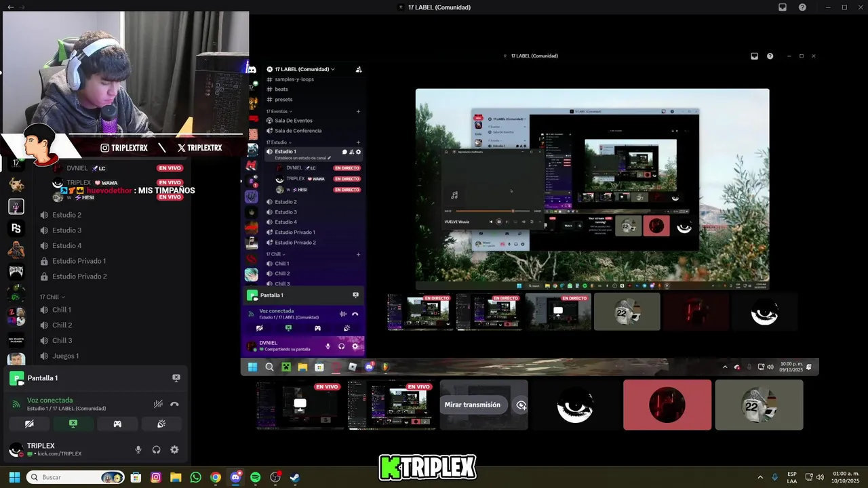Viewport: 868px width, 488px height.
Task: Click Minecraft icon in the streamed taskbar
Action: click(x=286, y=367)
